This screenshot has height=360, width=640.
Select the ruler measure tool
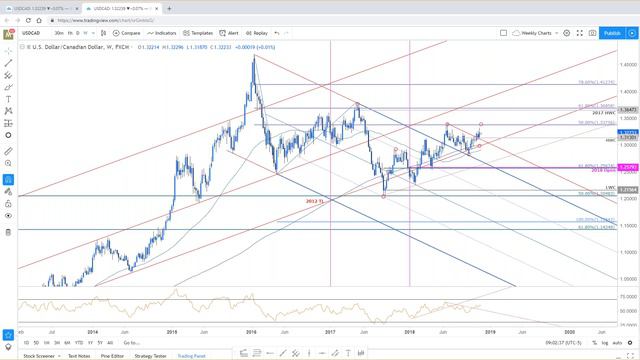[8, 151]
